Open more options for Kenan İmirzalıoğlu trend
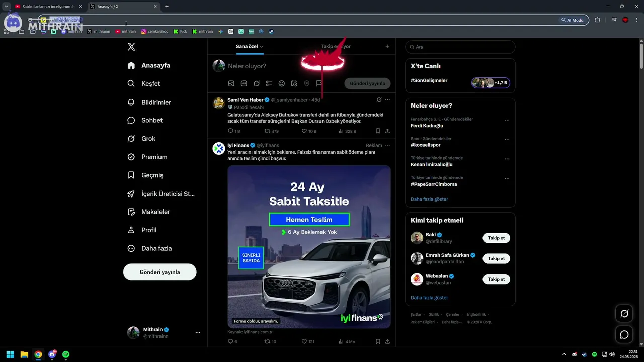The width and height of the screenshot is (644, 362). tap(507, 159)
